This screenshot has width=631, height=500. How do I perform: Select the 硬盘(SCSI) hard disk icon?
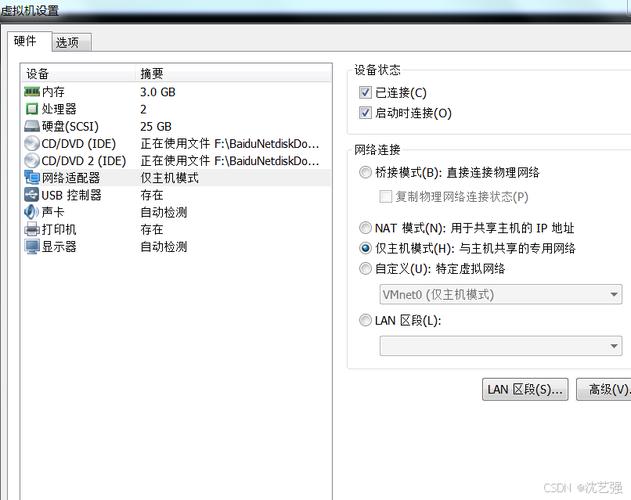pyautogui.click(x=31, y=127)
